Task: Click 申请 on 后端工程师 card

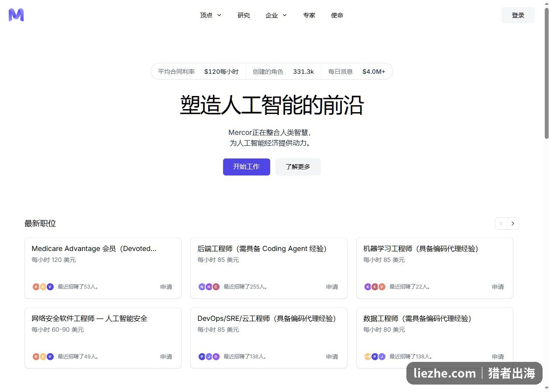Action: tap(332, 287)
